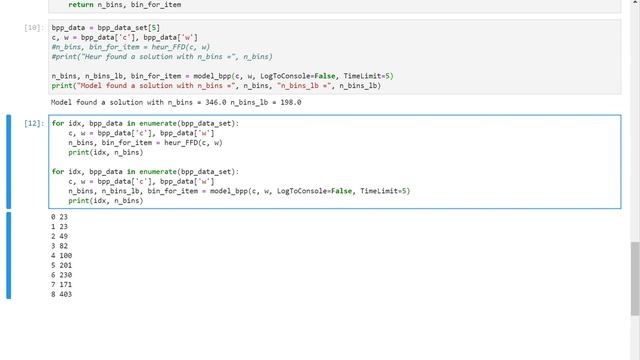Click output row '3 82'
The height and width of the screenshot is (360, 640).
tap(60, 246)
